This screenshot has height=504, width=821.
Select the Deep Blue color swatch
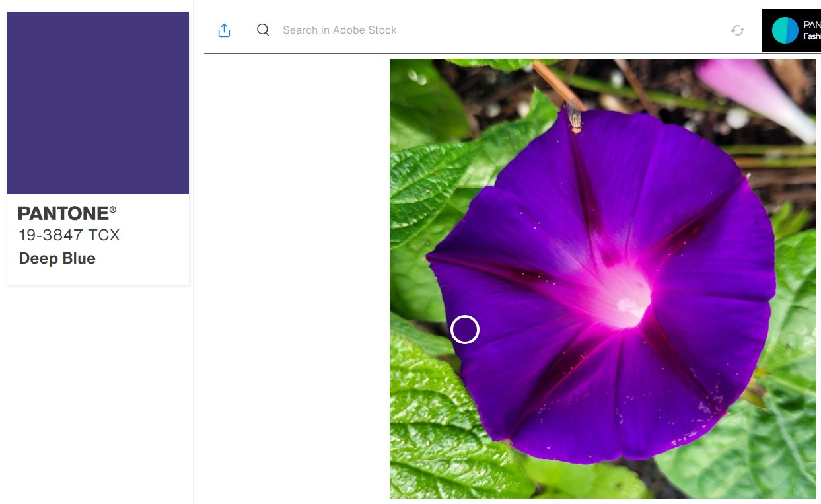click(x=98, y=103)
